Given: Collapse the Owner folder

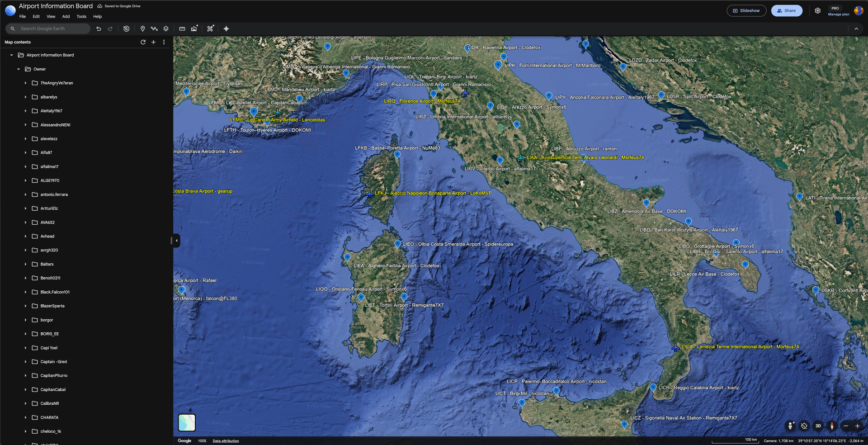Looking at the screenshot, I should pyautogui.click(x=19, y=69).
